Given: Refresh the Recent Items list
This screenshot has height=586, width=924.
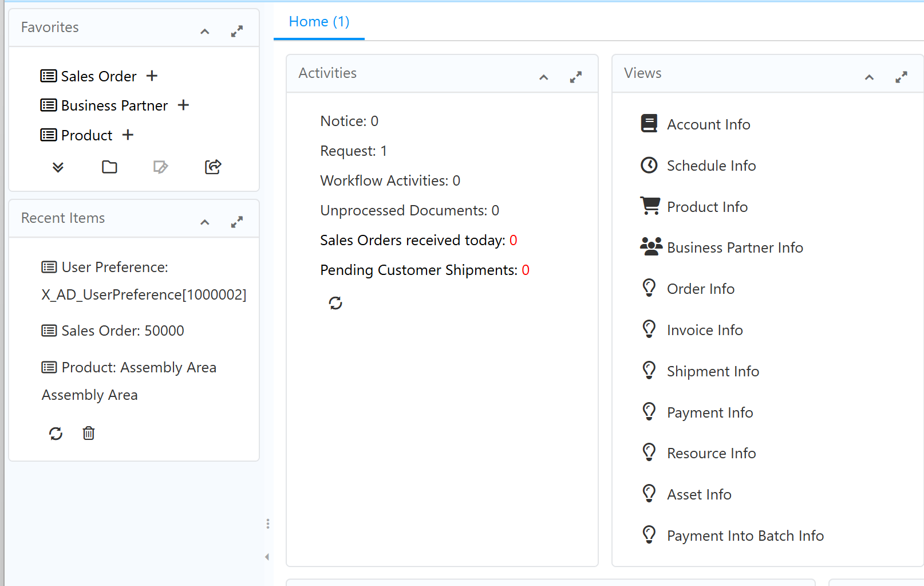Looking at the screenshot, I should click(x=56, y=434).
